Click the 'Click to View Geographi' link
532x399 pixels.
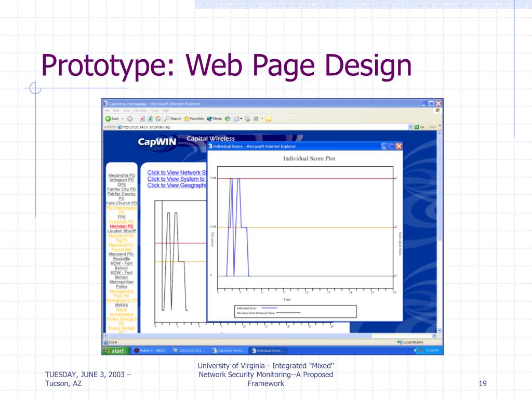coord(177,185)
